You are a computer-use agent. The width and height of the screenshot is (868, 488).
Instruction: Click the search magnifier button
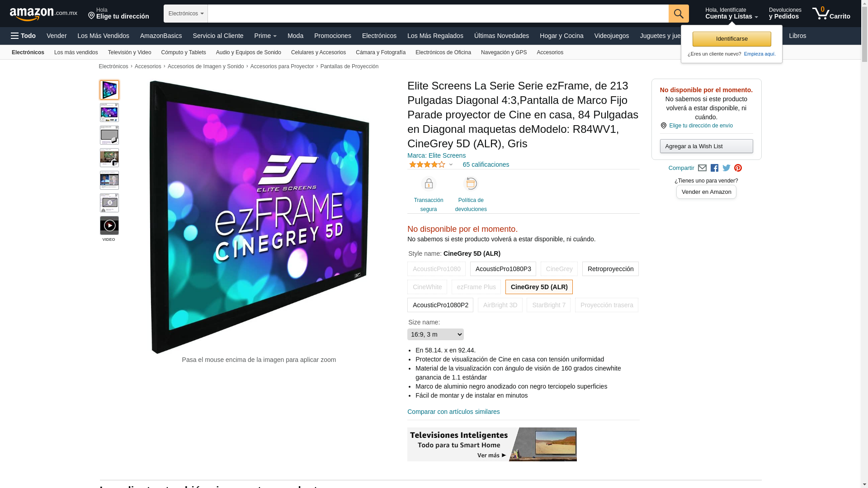[679, 14]
